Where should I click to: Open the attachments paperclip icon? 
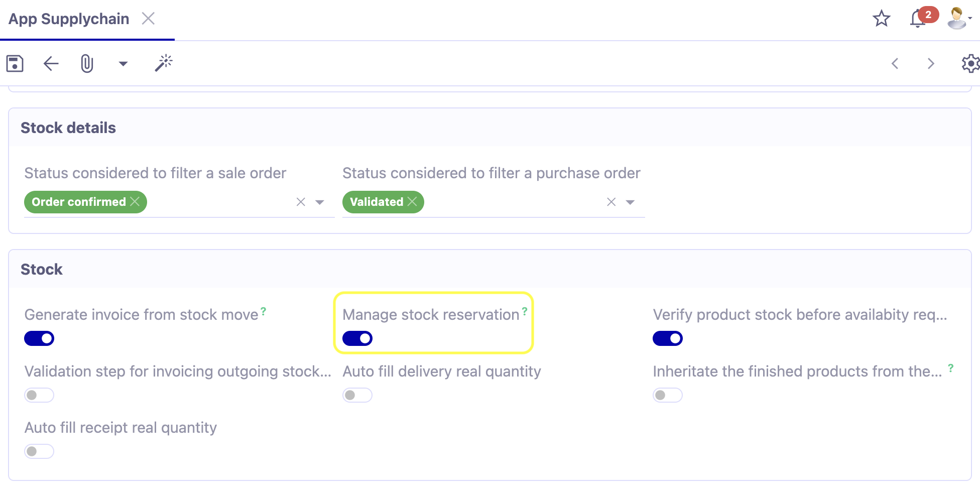(86, 63)
